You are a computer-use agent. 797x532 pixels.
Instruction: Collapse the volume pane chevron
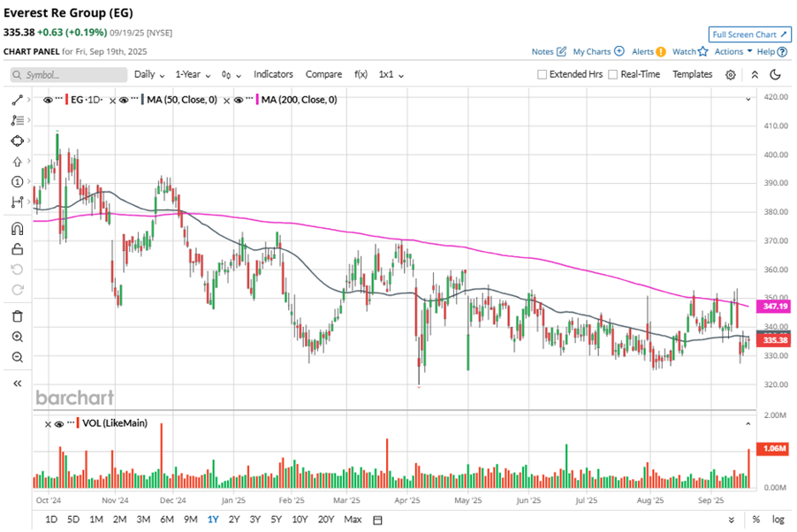[x=748, y=423]
